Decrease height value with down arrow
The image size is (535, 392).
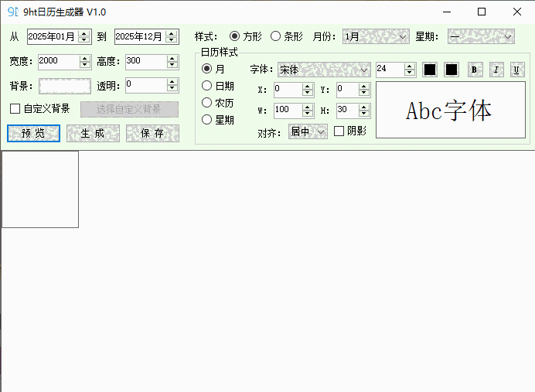pos(172,65)
